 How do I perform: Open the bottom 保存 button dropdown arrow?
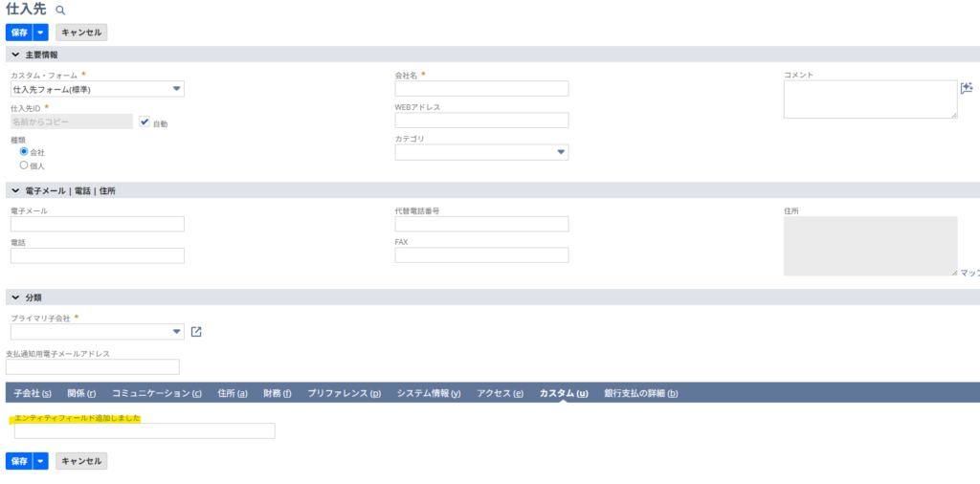(40, 461)
